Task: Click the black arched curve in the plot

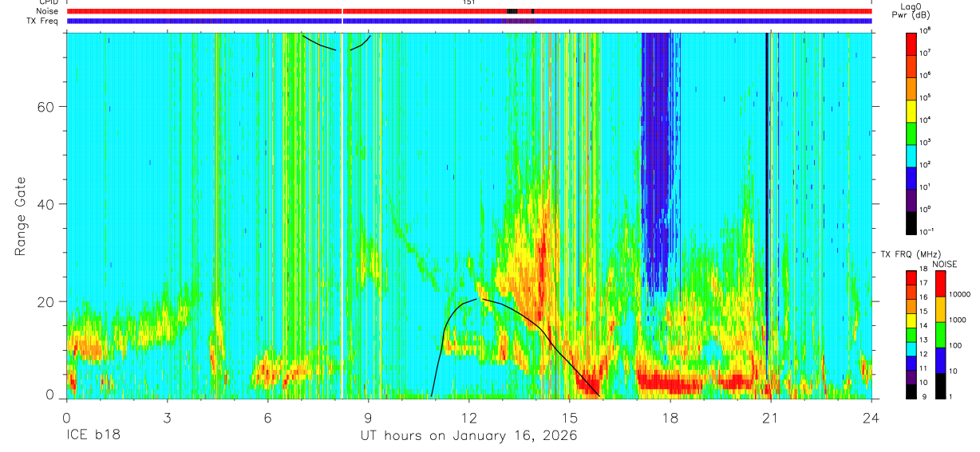Action: [x=515, y=348]
